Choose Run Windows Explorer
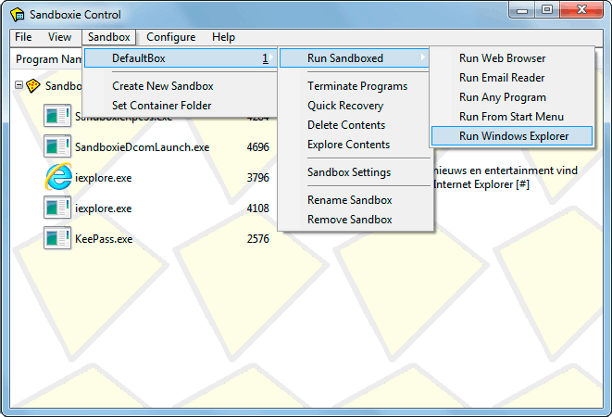612x417 pixels. point(512,136)
